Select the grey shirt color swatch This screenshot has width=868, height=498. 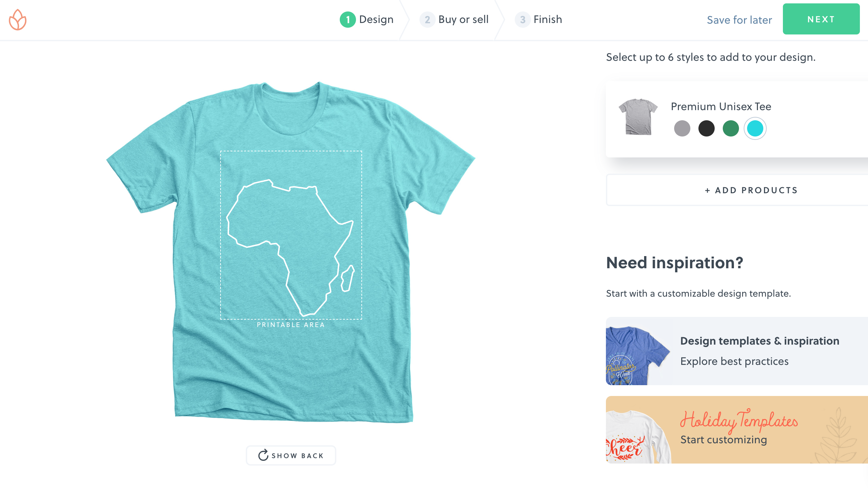pos(682,129)
